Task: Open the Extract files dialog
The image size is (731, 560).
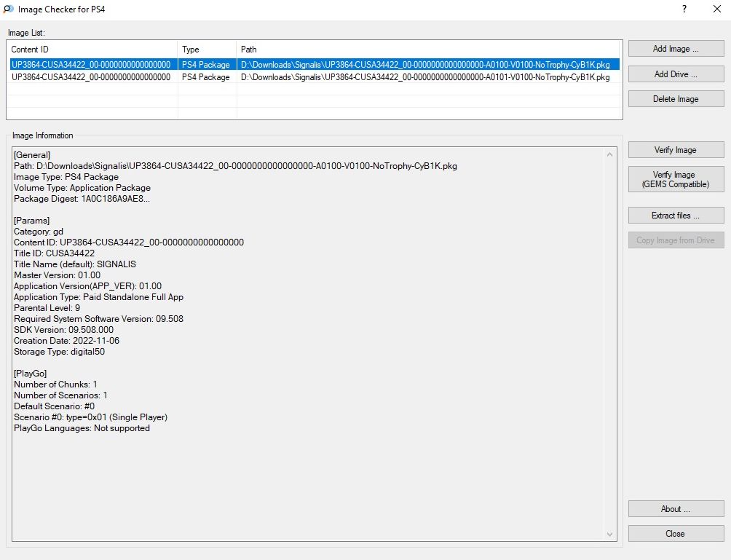Action: point(676,216)
